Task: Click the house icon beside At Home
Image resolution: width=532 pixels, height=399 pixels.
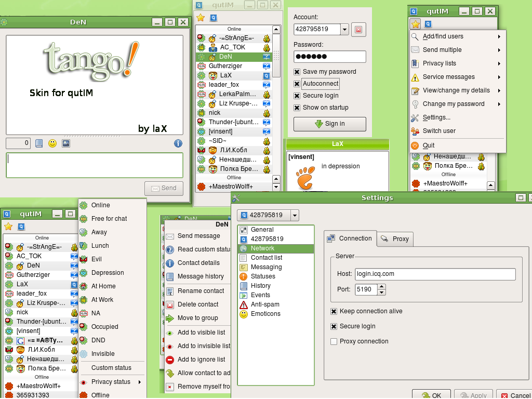Action: click(84, 286)
